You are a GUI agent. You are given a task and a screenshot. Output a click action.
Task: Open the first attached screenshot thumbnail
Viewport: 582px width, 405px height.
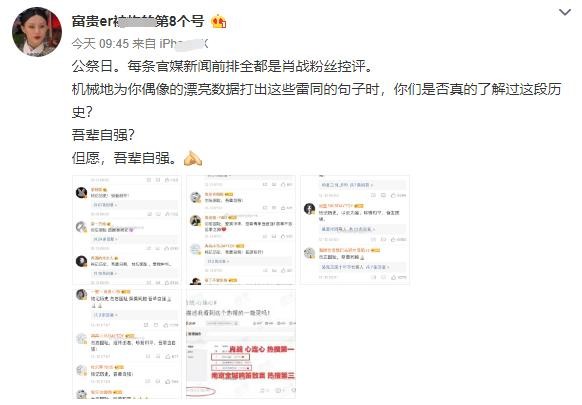coord(127,230)
